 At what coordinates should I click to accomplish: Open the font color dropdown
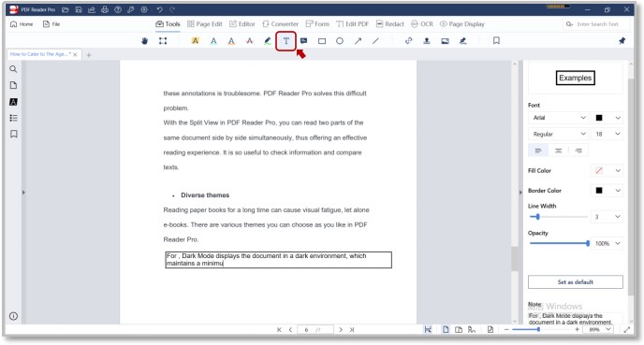tap(607, 118)
